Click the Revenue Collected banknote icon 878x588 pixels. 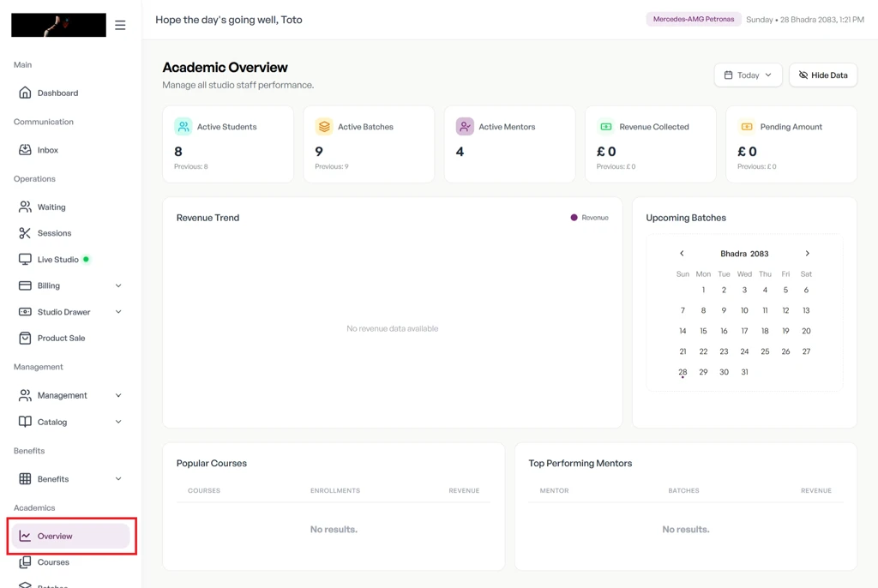point(606,127)
